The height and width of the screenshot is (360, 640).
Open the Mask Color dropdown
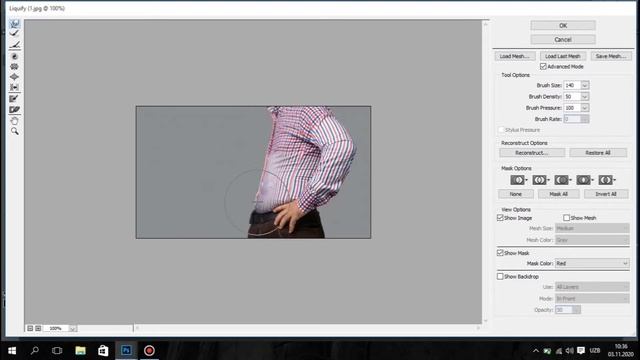pyautogui.click(x=592, y=264)
